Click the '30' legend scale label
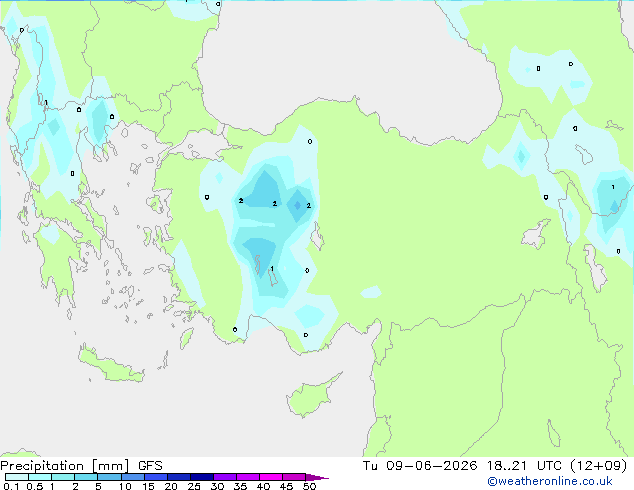Screen dimensions: 634x490 point(217,486)
